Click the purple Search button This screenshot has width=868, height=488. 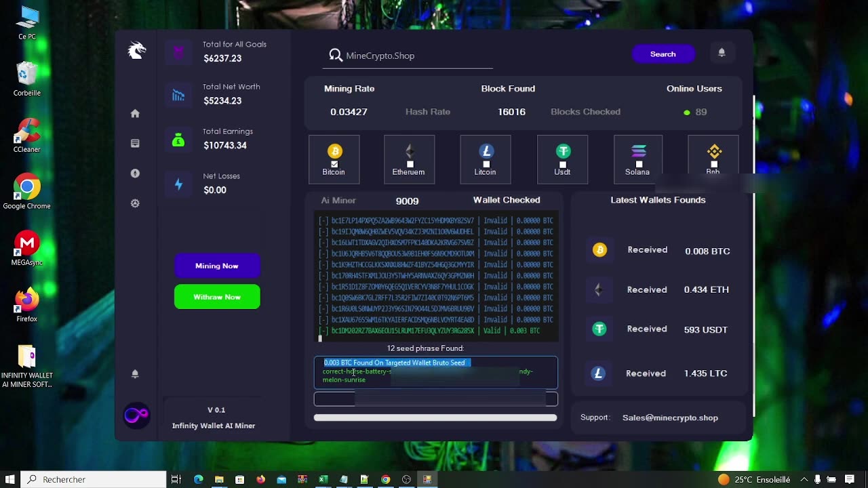[663, 54]
